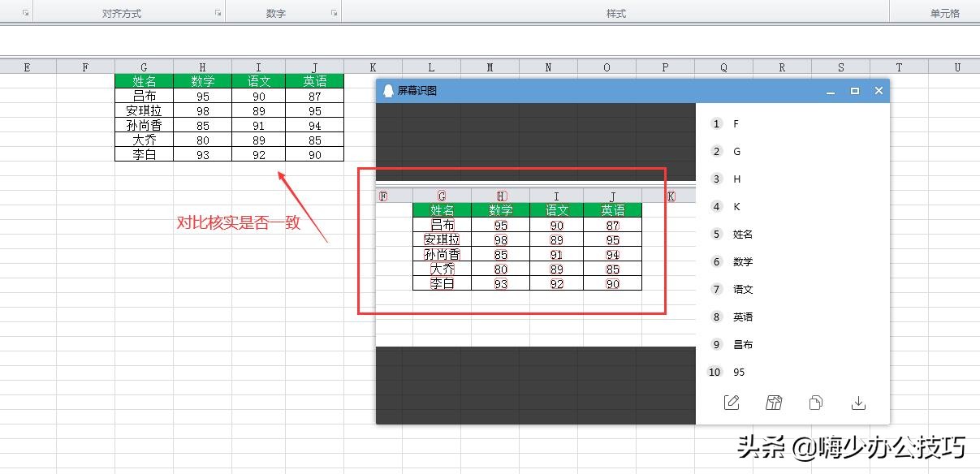Click 李白's 语文 score 92 in Excel
Image resolution: width=980 pixels, height=474 pixels.
coord(258,154)
